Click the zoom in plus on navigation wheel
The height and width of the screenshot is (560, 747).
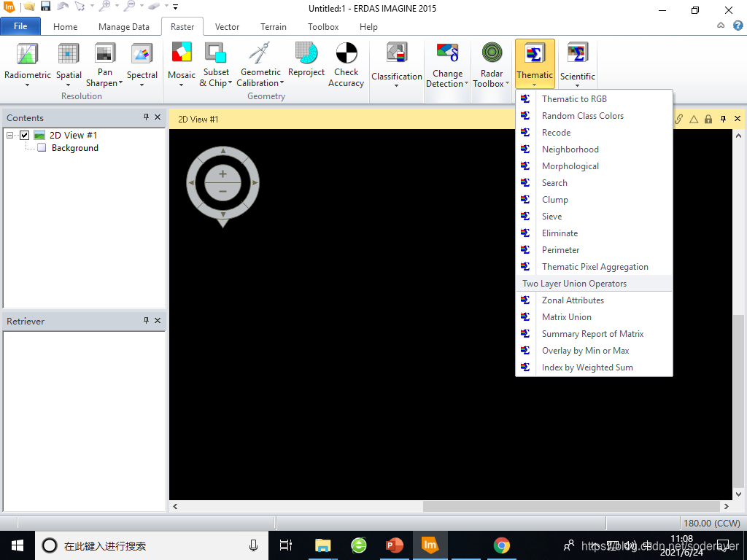click(x=222, y=174)
